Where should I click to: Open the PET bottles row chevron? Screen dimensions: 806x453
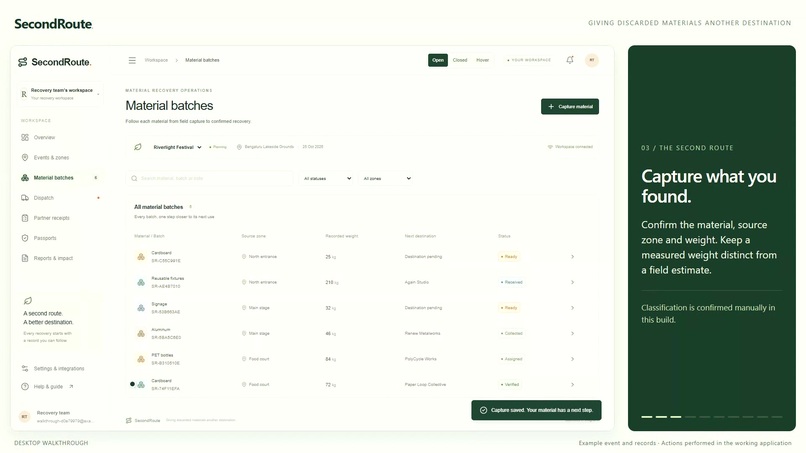pos(572,359)
